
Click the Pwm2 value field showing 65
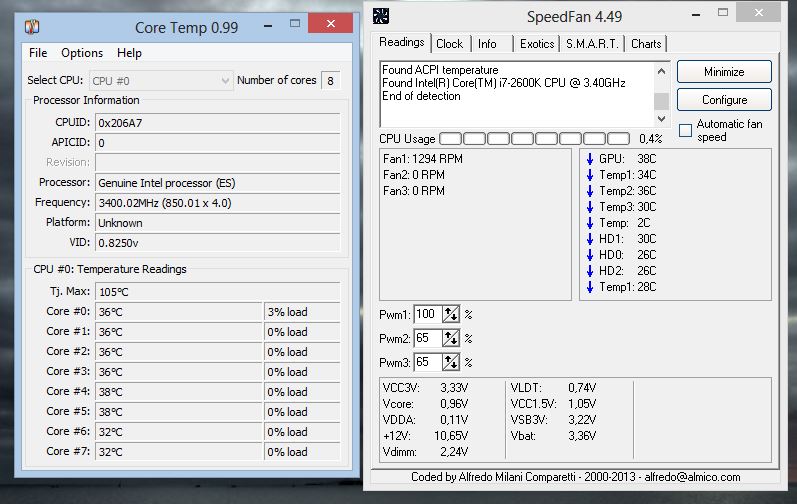click(x=427, y=338)
